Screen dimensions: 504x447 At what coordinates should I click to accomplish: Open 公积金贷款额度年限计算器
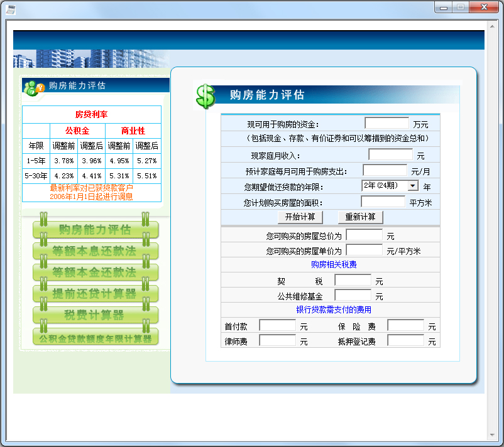95,338
